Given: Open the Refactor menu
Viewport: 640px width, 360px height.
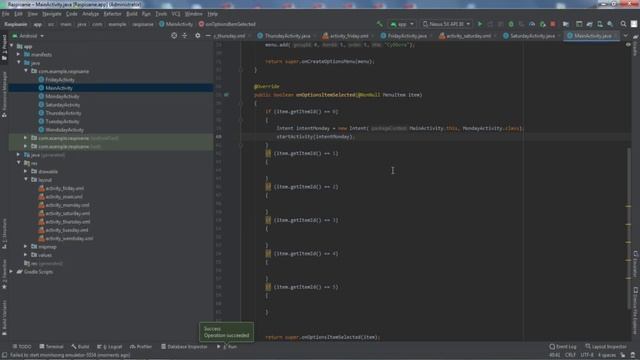Looking at the screenshot, I should click(x=112, y=14).
